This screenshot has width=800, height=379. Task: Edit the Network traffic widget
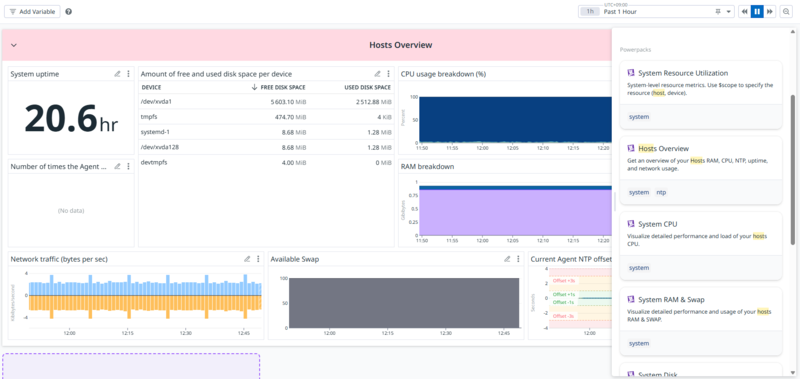[247, 259]
